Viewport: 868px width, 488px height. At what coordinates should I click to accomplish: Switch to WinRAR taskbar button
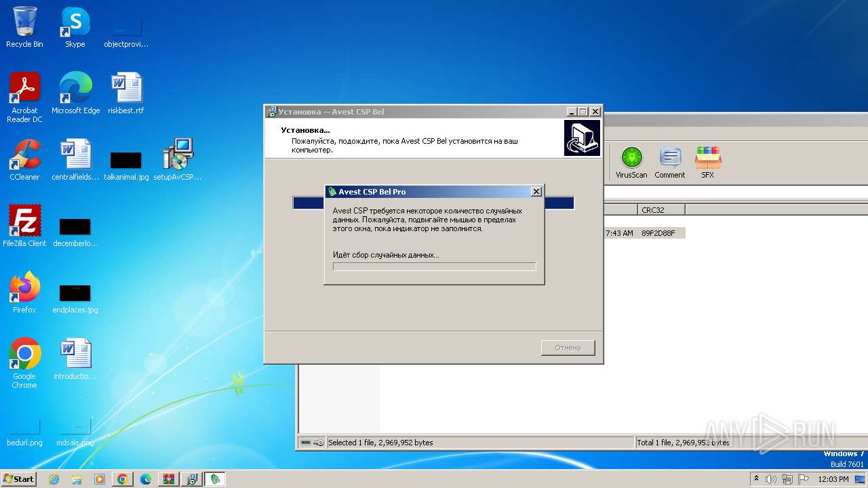click(168, 479)
